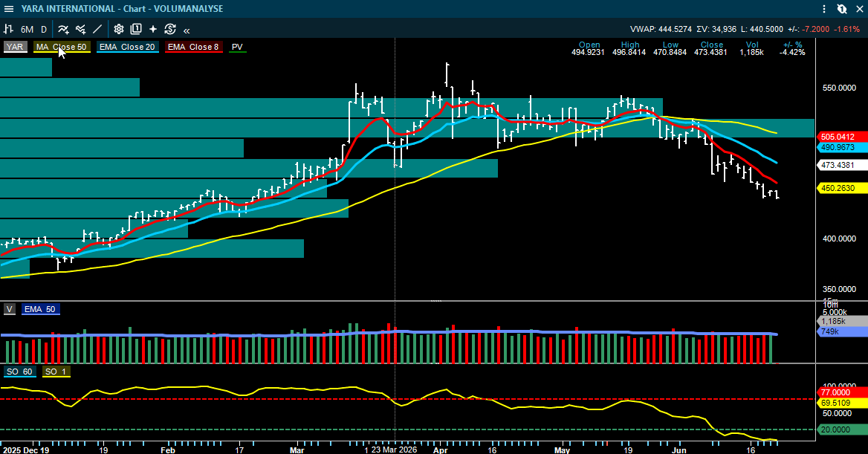Click the MA Close 50 indicator label

tap(62, 47)
